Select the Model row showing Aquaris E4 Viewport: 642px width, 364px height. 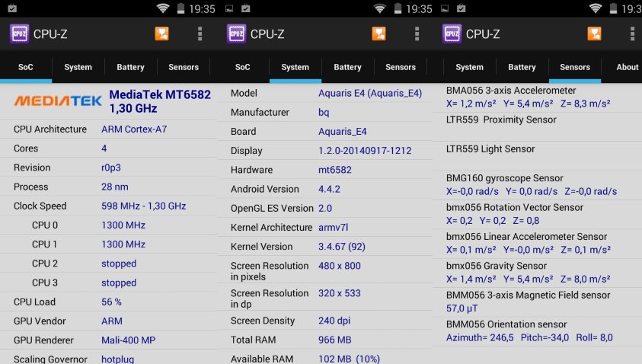pos(324,93)
